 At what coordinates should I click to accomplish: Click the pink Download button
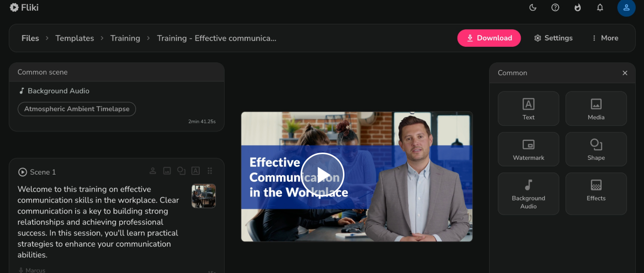[x=489, y=38]
